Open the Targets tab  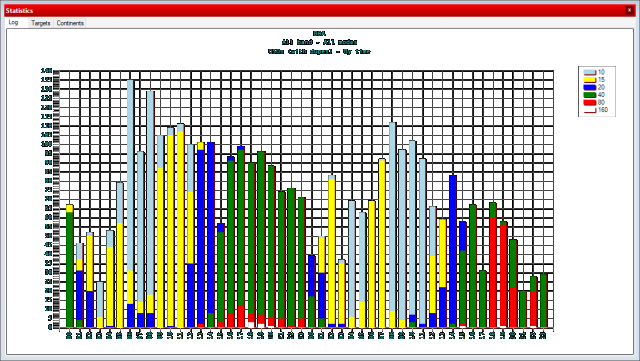click(x=40, y=23)
